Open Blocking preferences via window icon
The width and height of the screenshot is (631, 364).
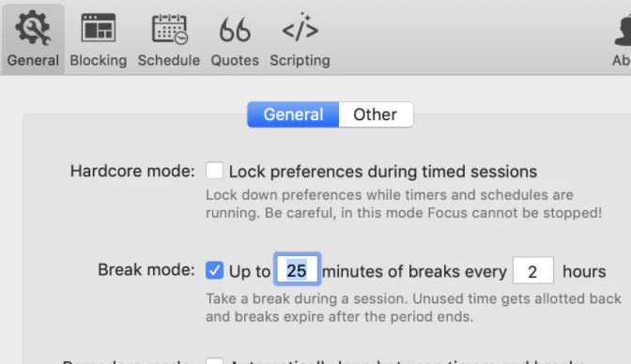[x=99, y=27]
